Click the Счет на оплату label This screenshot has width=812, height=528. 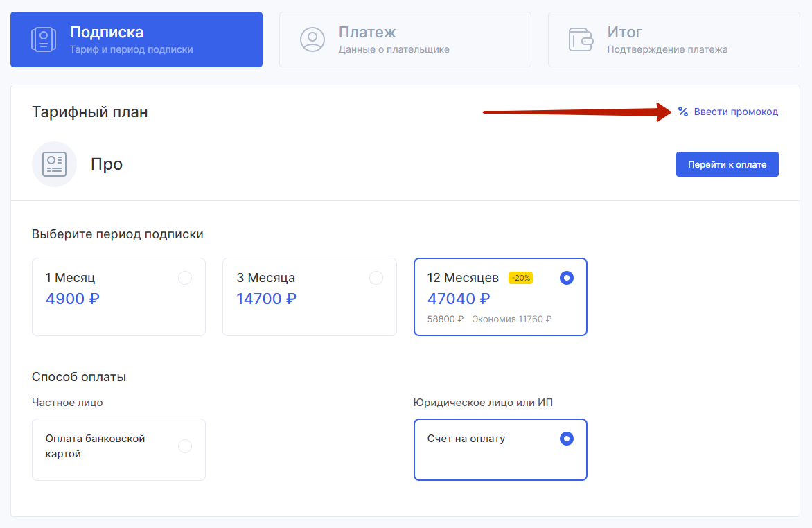click(x=466, y=439)
